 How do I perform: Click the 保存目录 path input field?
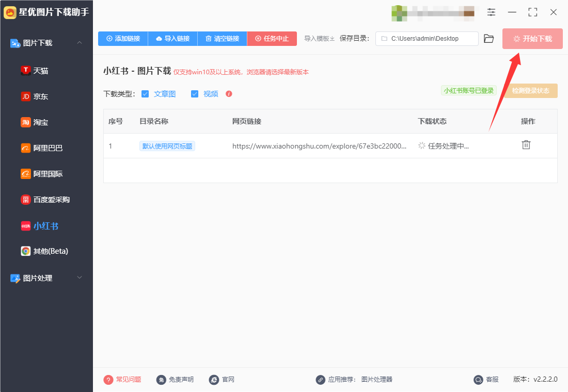point(427,39)
